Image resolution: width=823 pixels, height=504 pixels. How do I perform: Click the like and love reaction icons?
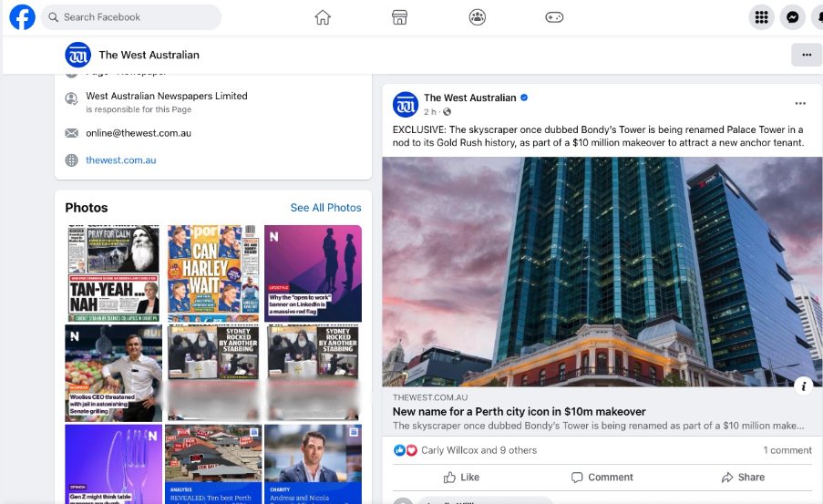coord(406,450)
